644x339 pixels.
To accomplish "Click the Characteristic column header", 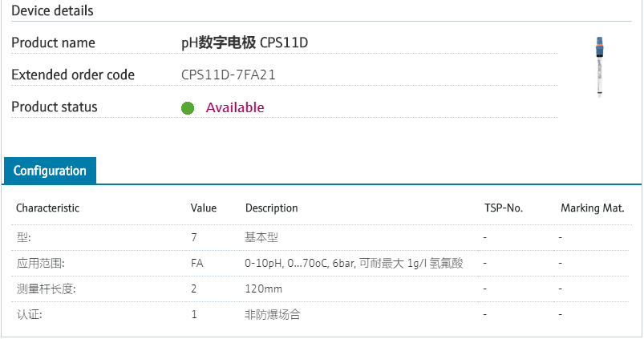I will [47, 208].
